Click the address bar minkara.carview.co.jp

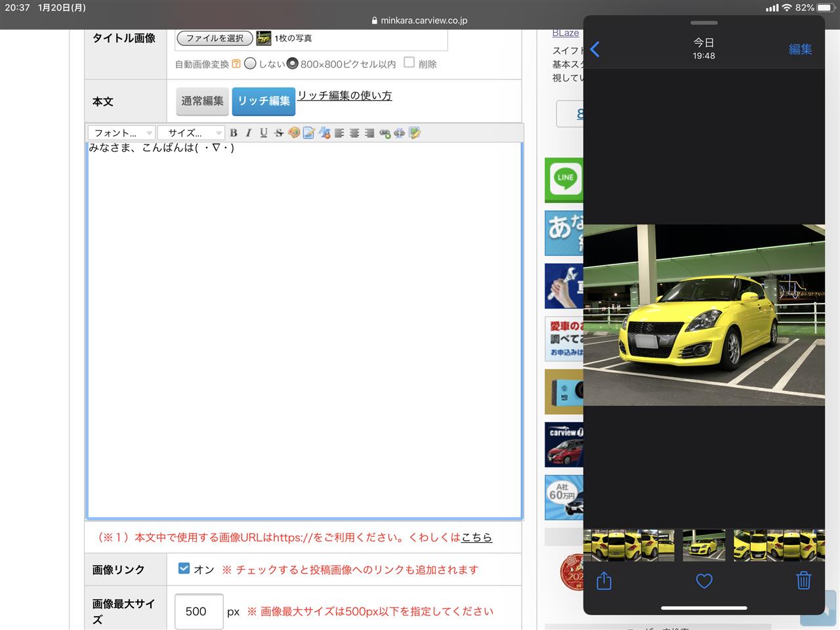point(424,20)
